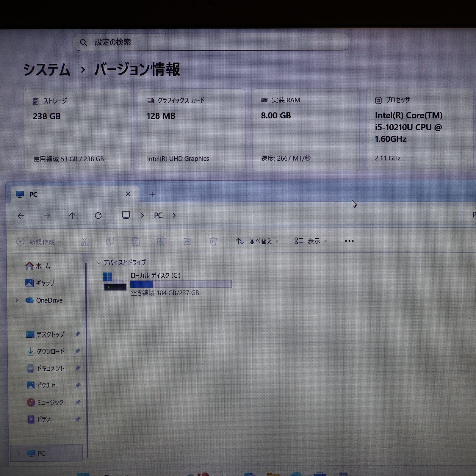Open ピクチャ folder in sidebar
The width and height of the screenshot is (476, 476).
coord(41,385)
